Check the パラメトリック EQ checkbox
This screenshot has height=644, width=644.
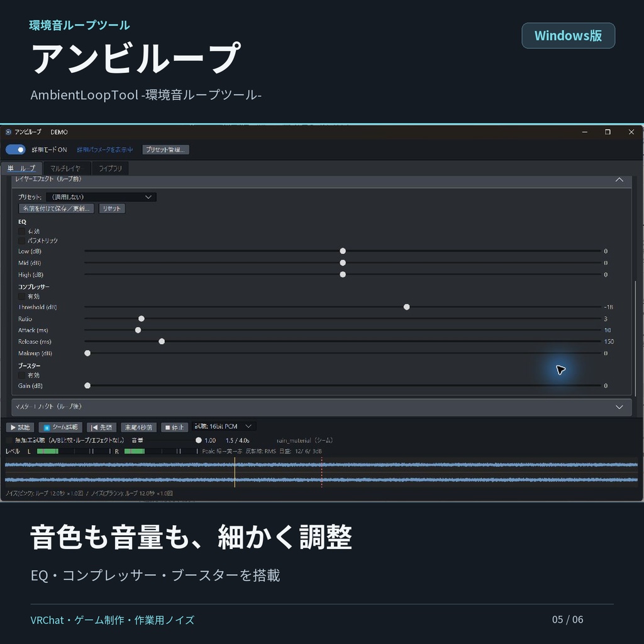pyautogui.click(x=22, y=241)
